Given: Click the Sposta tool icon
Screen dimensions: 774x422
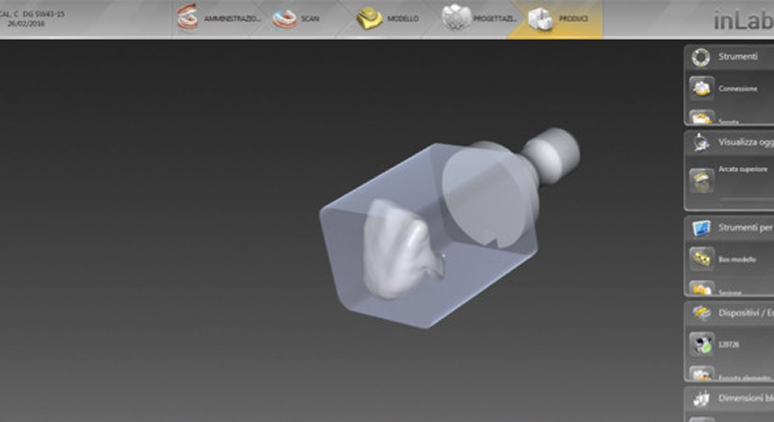Looking at the screenshot, I should coord(701,119).
